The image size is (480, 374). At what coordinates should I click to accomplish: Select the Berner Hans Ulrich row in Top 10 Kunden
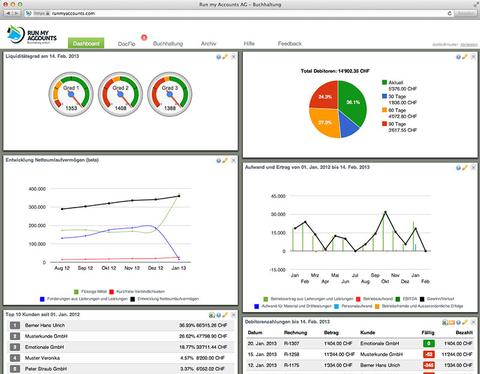click(120, 325)
